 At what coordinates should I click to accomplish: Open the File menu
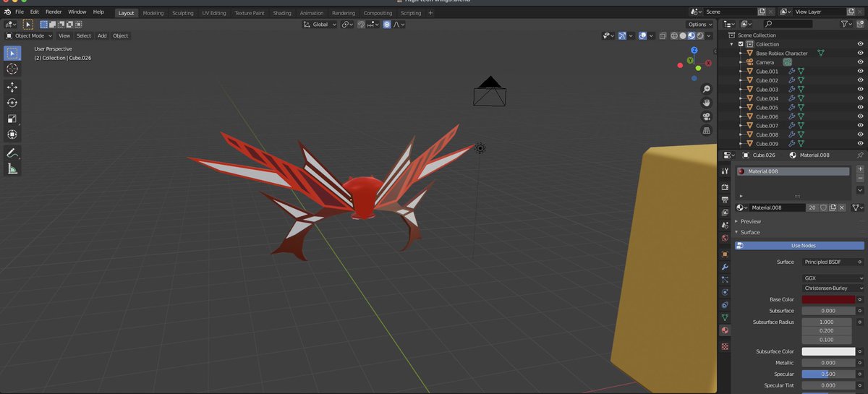[19, 12]
